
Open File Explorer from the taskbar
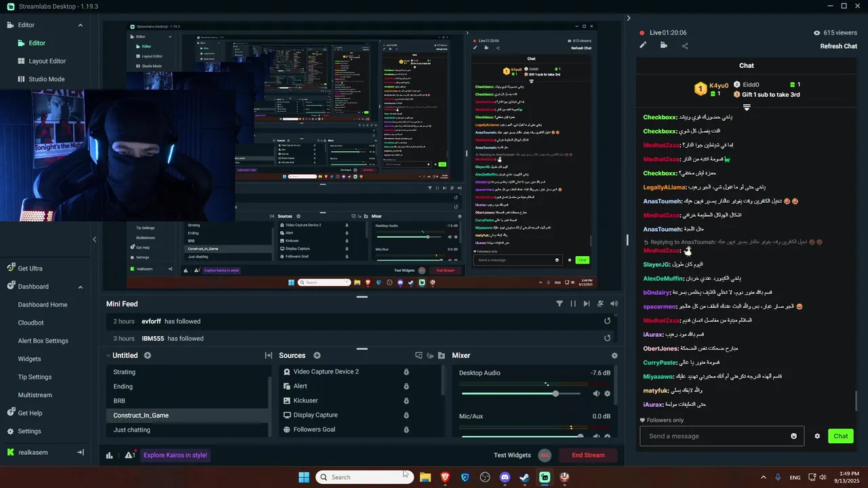[x=425, y=477]
